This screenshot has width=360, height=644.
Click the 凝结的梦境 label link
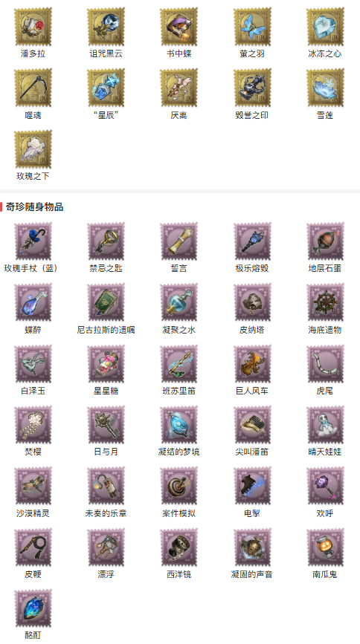[x=179, y=452]
